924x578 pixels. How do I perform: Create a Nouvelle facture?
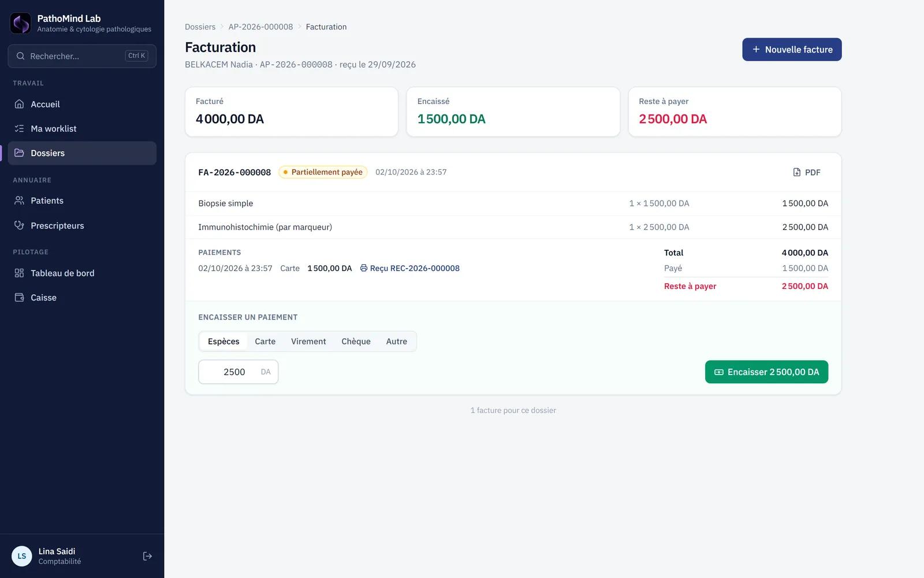coord(792,50)
